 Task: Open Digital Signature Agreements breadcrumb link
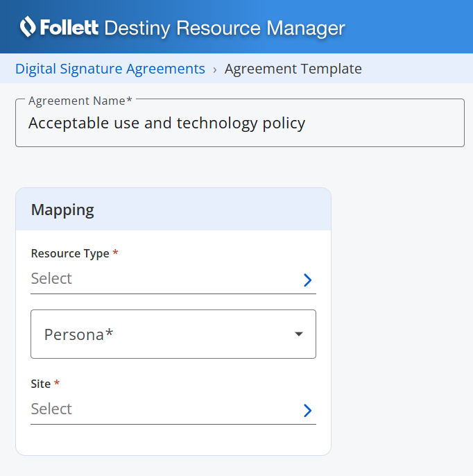click(110, 69)
